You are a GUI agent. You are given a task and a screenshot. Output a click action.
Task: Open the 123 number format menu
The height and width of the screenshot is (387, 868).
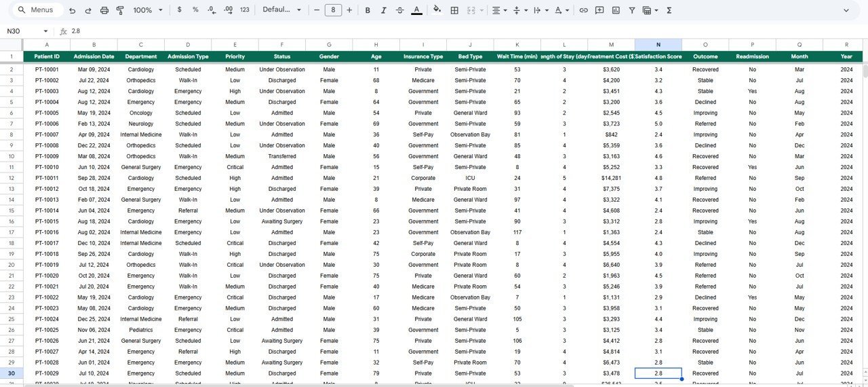tap(245, 10)
